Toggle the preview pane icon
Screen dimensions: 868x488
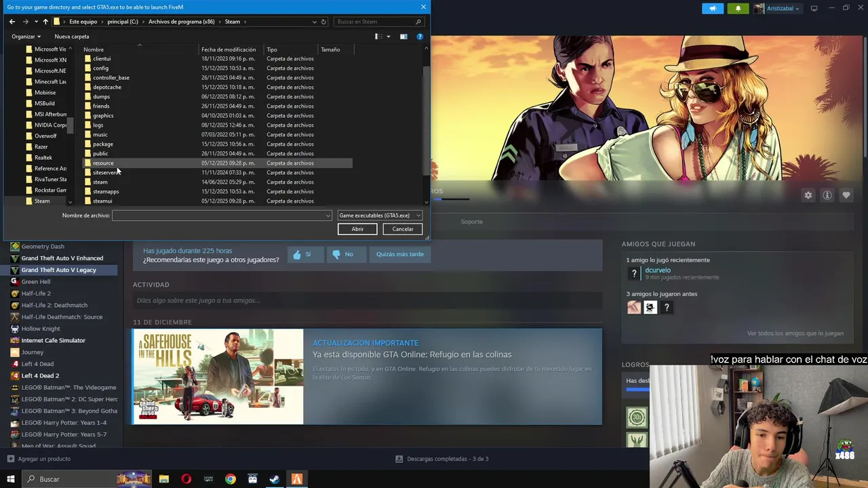click(x=403, y=37)
